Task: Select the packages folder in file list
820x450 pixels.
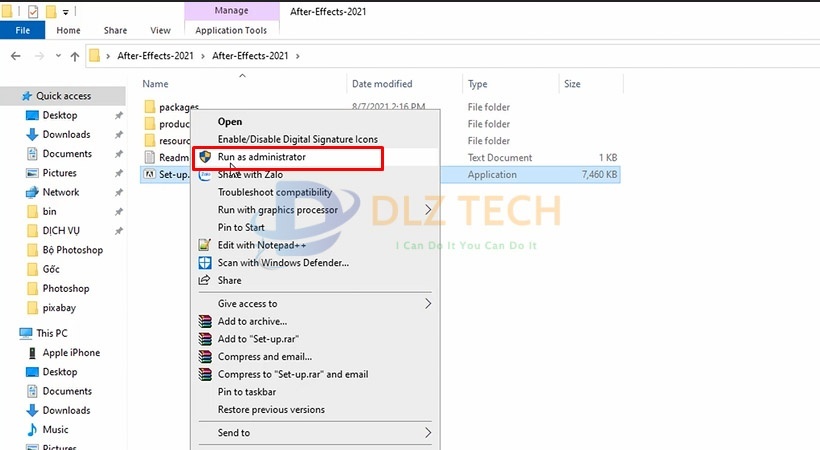Action: [x=178, y=107]
